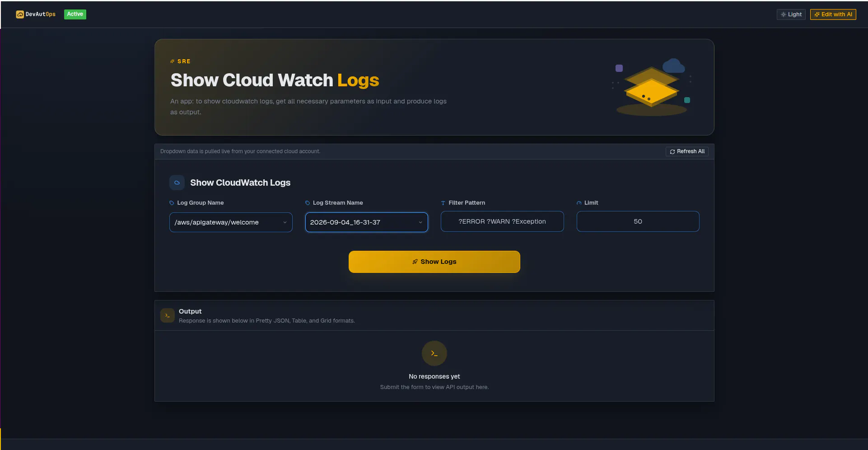The height and width of the screenshot is (450, 868).
Task: Click the tag icon next to Log Stream Name
Action: point(308,203)
